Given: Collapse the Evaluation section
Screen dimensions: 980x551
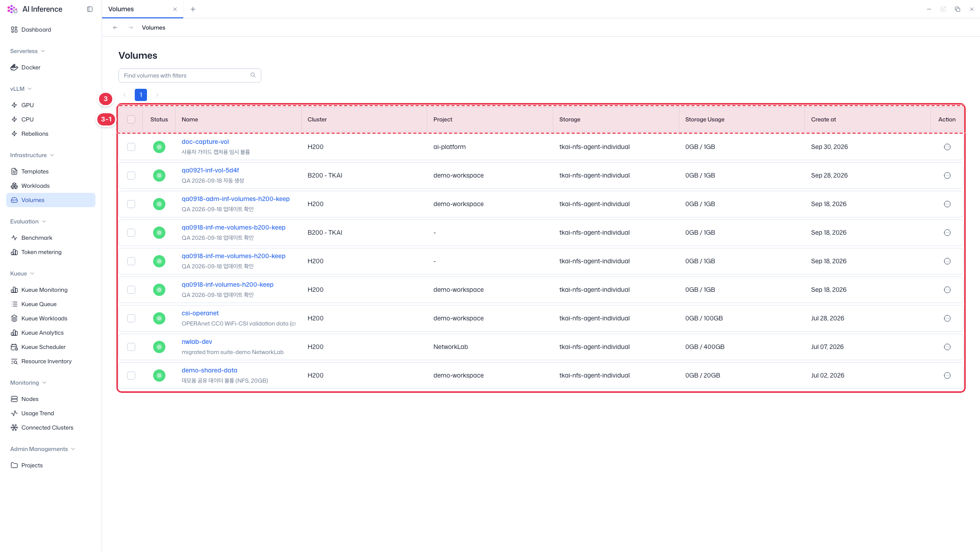Looking at the screenshot, I should click(x=28, y=221).
